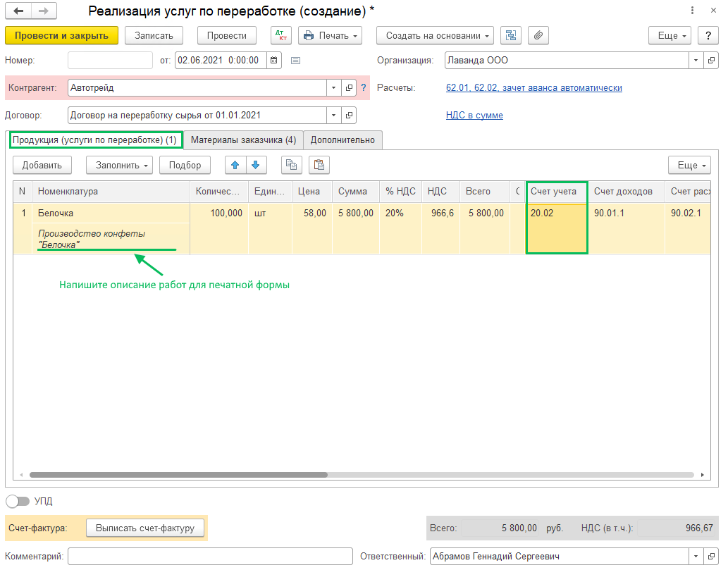The height and width of the screenshot is (570, 728).
Task: Click Провести и закрыть button
Action: point(61,35)
